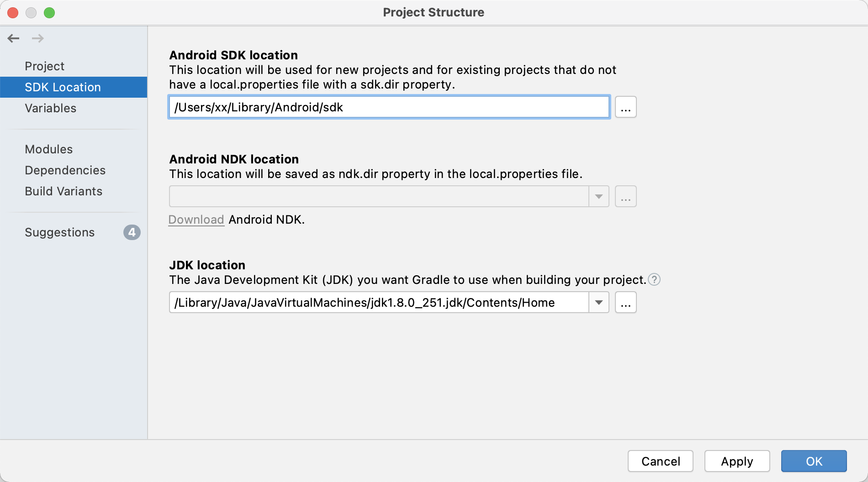This screenshot has height=482, width=868.
Task: Click the Download Android NDK link
Action: tap(196, 220)
